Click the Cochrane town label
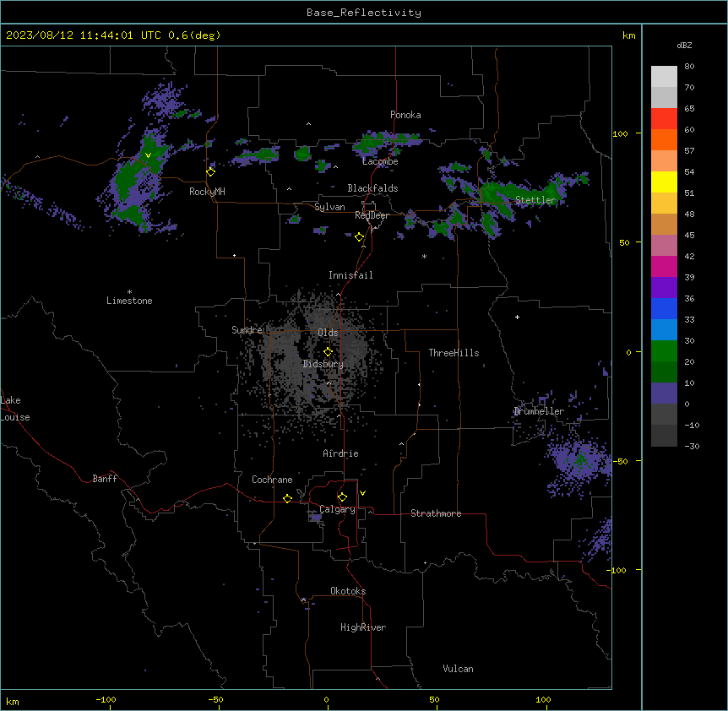This screenshot has height=711, width=728. 272,480
